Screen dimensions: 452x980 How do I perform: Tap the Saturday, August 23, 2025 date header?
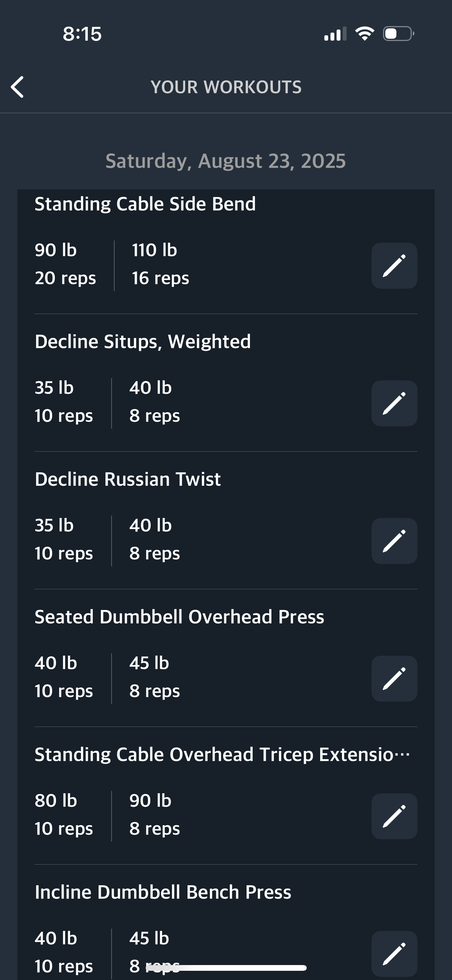click(x=226, y=161)
